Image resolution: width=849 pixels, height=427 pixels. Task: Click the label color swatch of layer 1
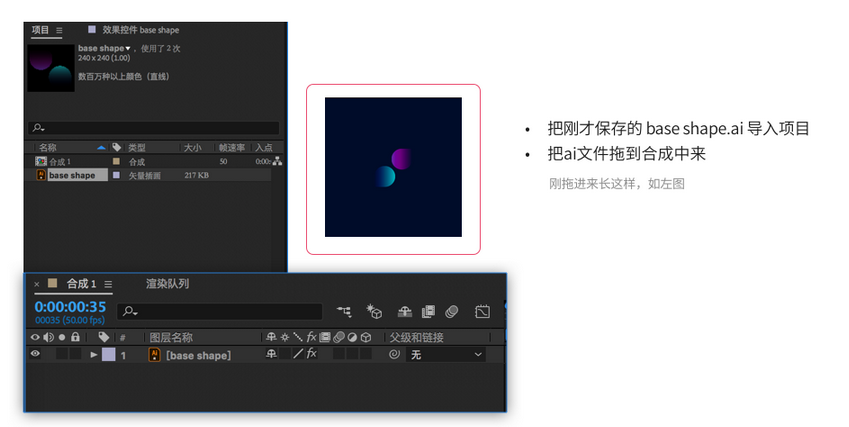click(x=108, y=354)
